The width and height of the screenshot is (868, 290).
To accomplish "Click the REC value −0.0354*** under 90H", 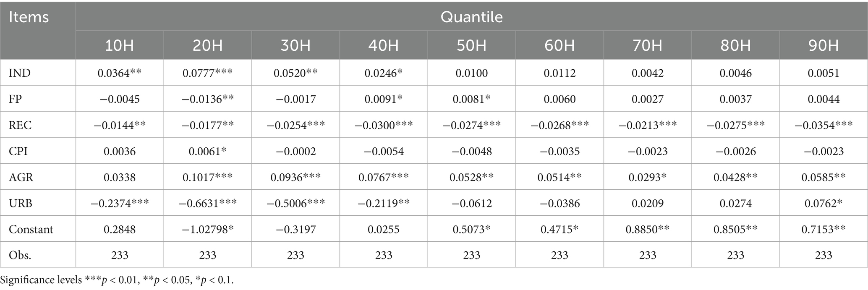I will (x=824, y=125).
